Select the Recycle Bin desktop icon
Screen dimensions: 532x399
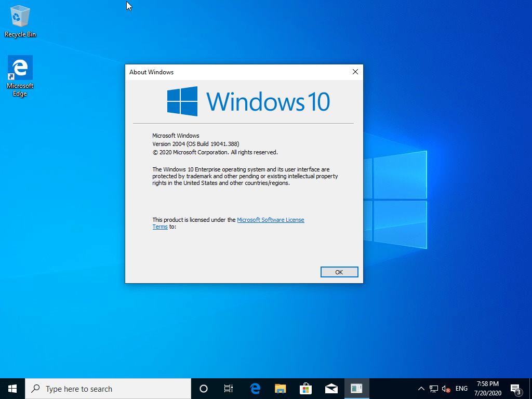click(x=20, y=21)
